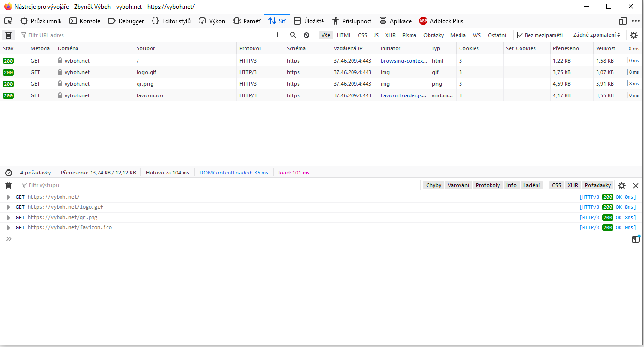Viewport: 644px width, 347px height.
Task: Filter network requests by XHR type
Action: 390,35
